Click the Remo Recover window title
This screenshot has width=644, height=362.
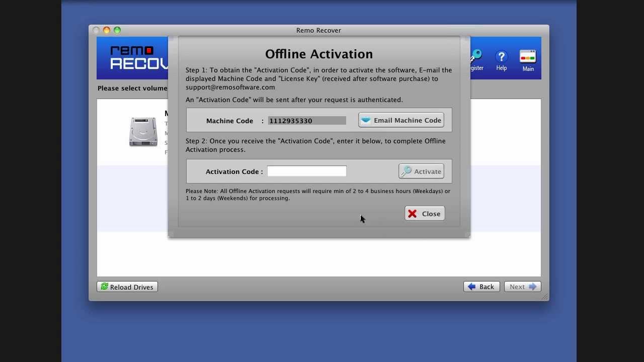[318, 30]
